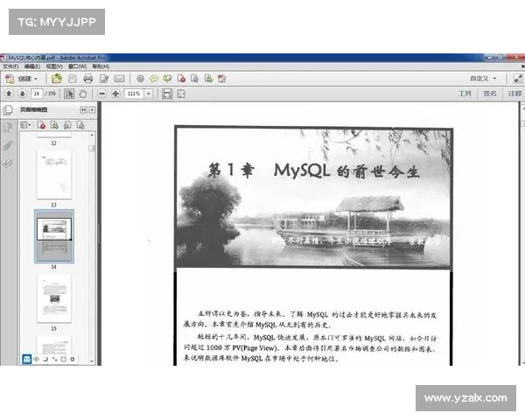Click the zoom in plus button
525x420 pixels.
(115, 94)
